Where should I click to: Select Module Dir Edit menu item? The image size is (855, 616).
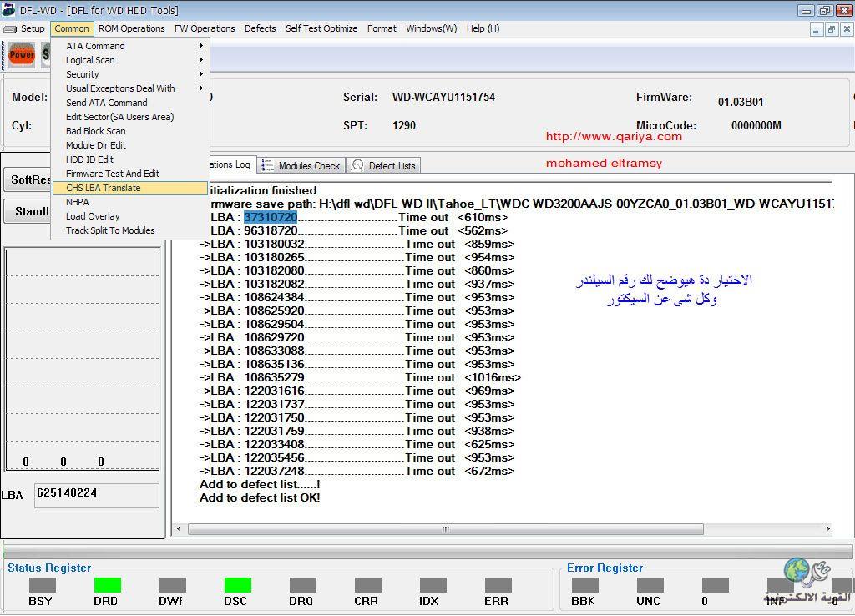[x=129, y=145]
